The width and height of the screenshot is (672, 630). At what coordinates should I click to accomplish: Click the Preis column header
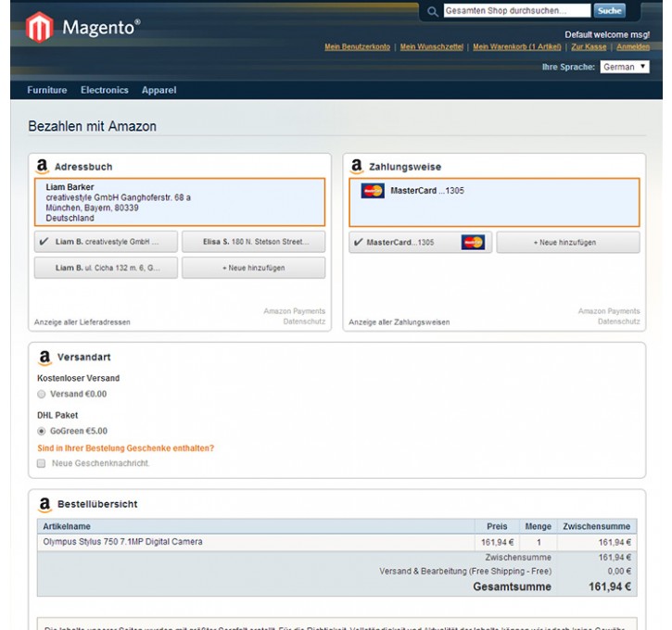[497, 526]
